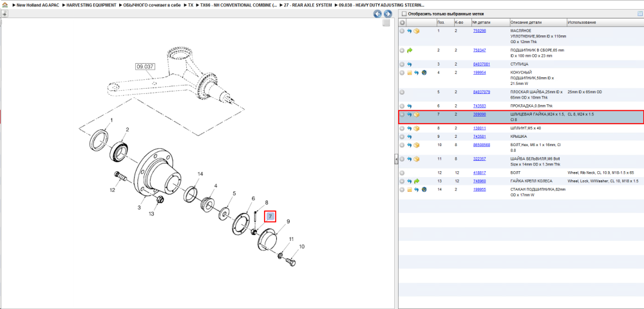The image size is (644, 309).
Task: Open 'TX' breadcrumb level
Action: pos(191,5)
